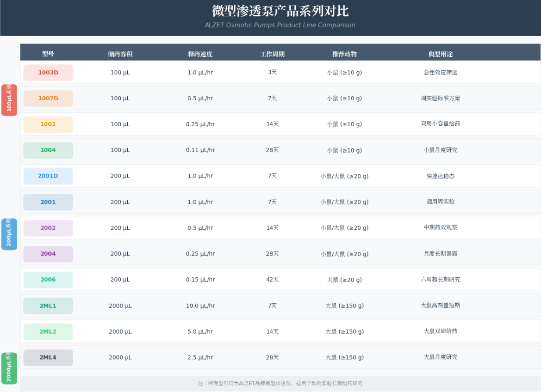Click the 2001 model label
This screenshot has height=392, width=541.
[48, 202]
